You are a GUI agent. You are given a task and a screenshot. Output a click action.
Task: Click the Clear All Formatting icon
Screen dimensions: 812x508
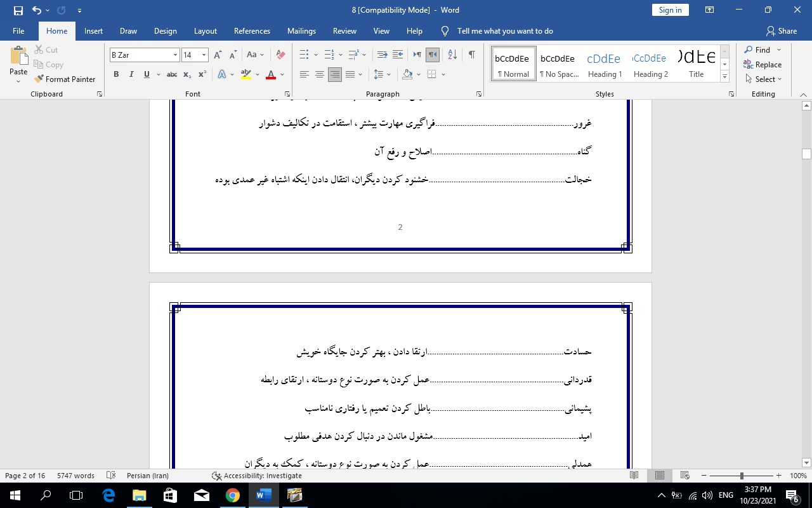click(x=280, y=55)
